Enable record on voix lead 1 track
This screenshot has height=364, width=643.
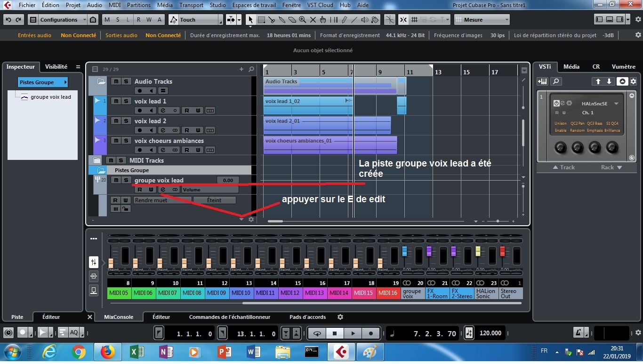[140, 111]
